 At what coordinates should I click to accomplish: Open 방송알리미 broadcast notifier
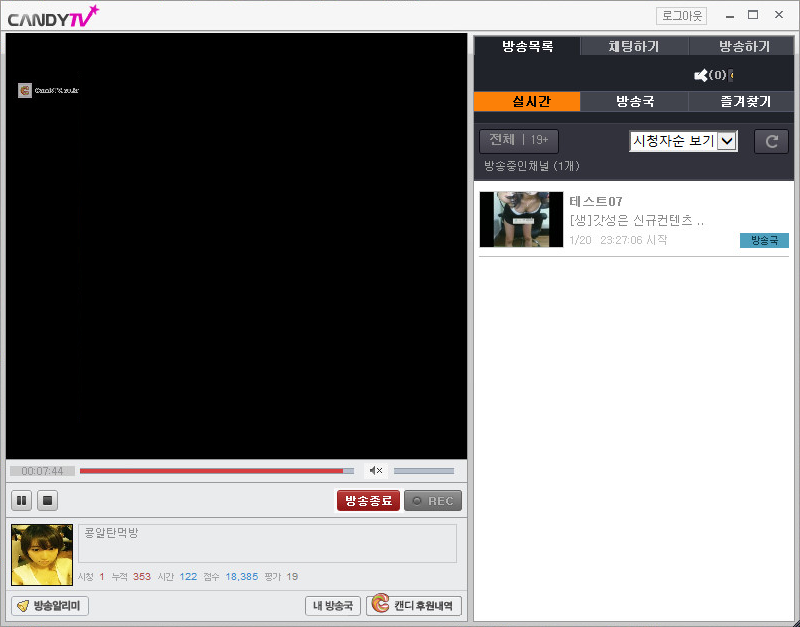[50, 605]
